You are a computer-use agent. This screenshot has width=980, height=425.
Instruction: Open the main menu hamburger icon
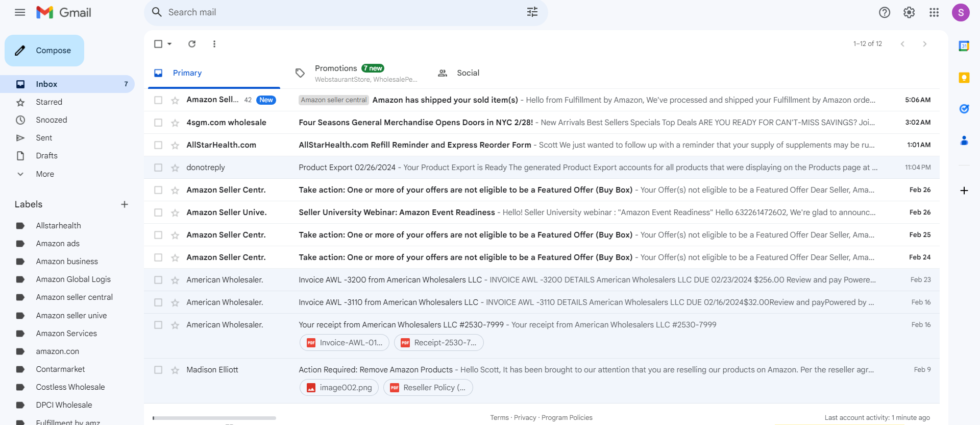pos(20,12)
